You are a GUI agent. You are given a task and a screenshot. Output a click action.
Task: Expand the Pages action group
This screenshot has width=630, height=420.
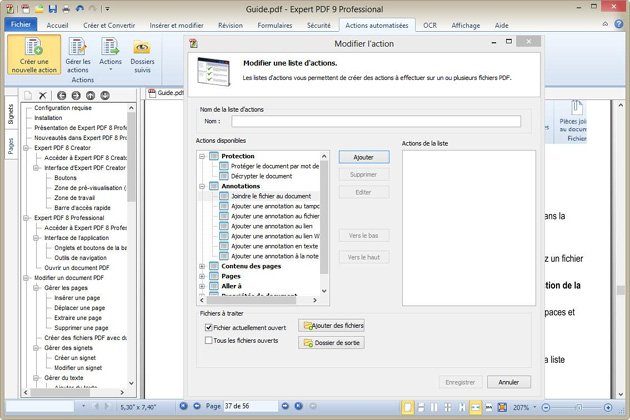click(x=202, y=276)
